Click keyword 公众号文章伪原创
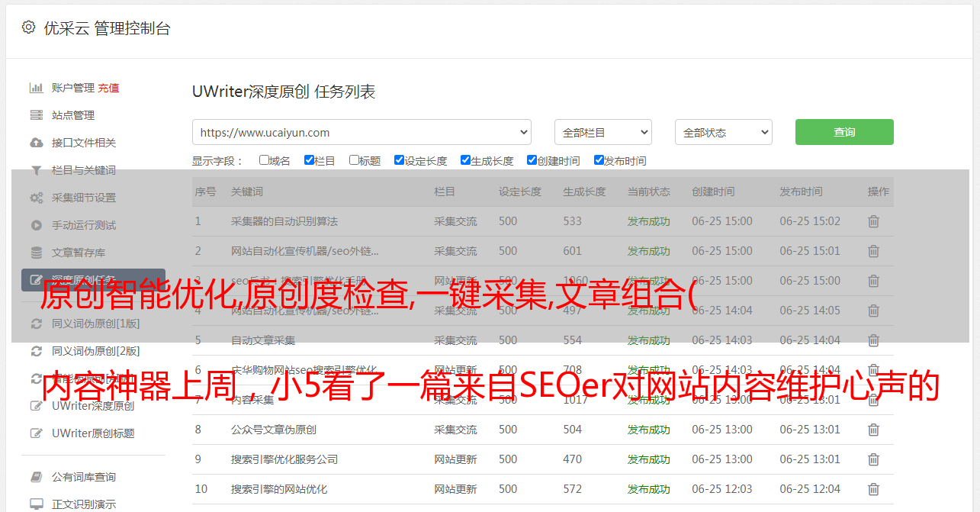980x512 pixels. (x=274, y=430)
